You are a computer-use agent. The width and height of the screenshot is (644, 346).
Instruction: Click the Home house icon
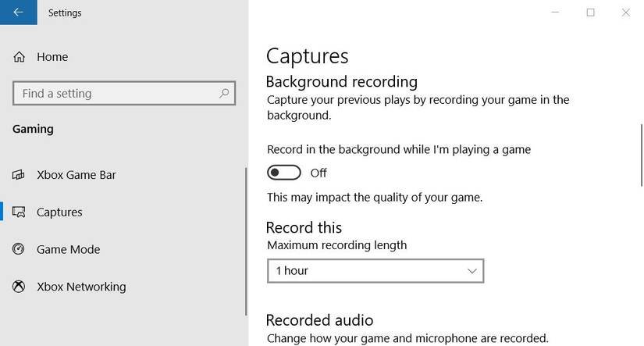(20, 57)
